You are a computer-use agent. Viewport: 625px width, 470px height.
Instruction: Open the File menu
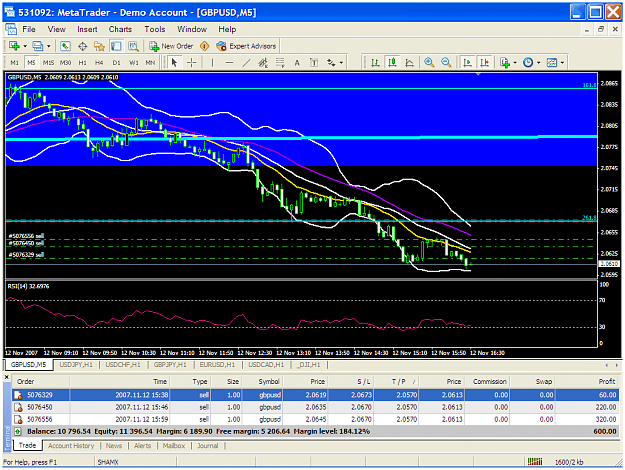click(x=29, y=29)
